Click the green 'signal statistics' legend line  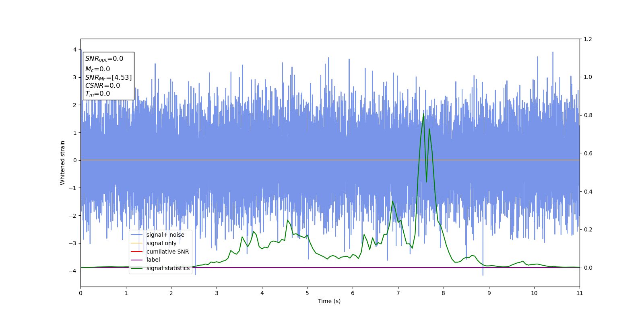(137, 268)
